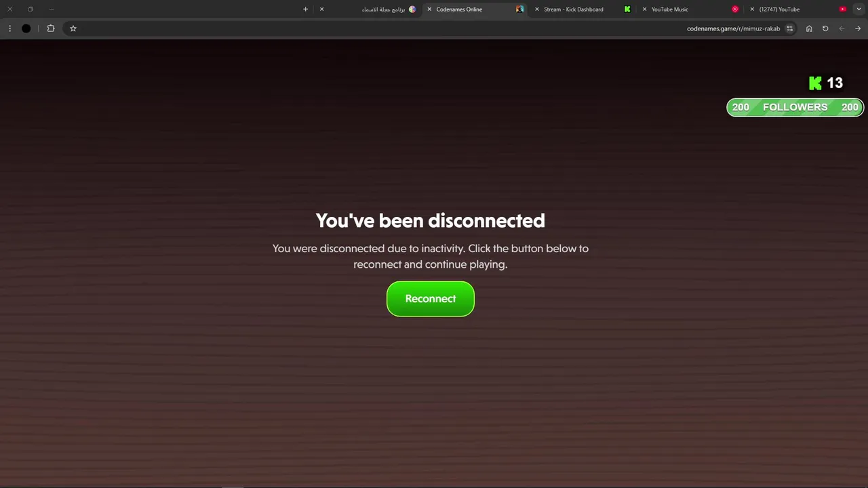This screenshot has height=488, width=868.
Task: Close the Codenames Online tab
Action: (x=429, y=9)
